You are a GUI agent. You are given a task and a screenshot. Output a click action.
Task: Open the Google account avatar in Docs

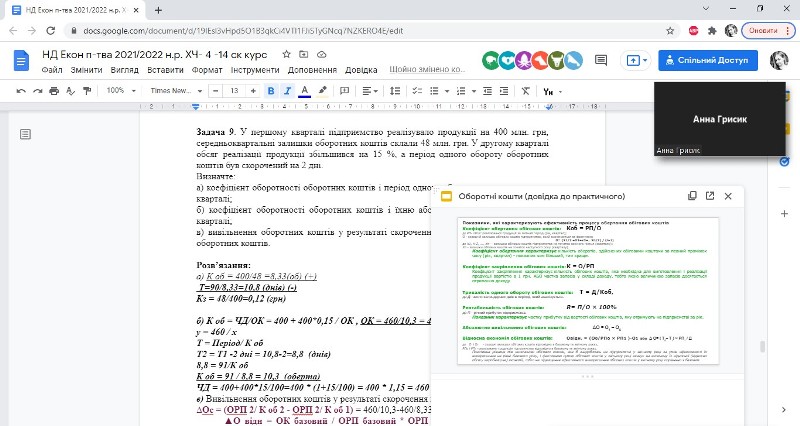(779, 60)
